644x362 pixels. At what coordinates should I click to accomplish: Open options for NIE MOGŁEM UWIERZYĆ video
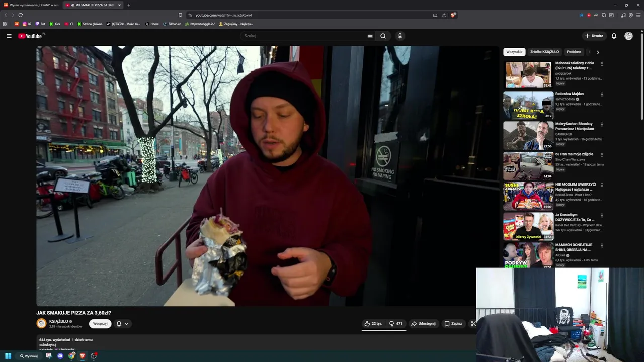point(602,185)
